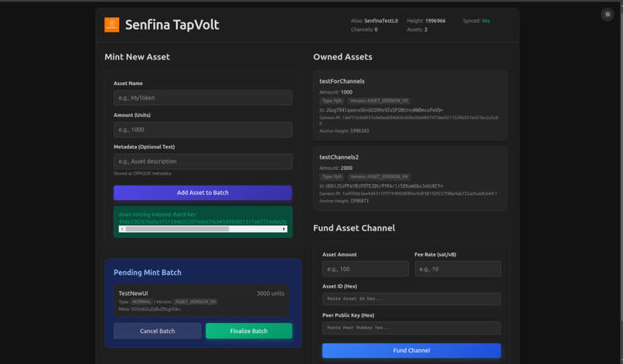Finalize the pending mint batch

249,331
